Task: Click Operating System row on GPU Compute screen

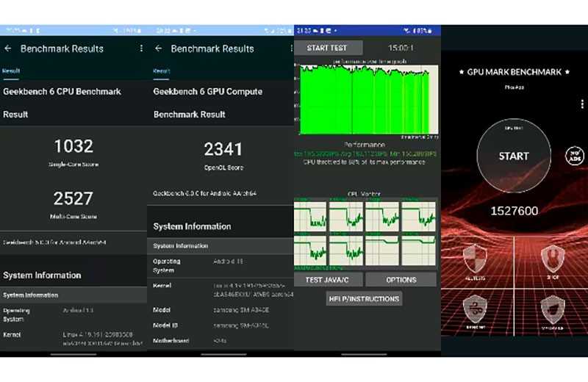Action: coord(220,266)
